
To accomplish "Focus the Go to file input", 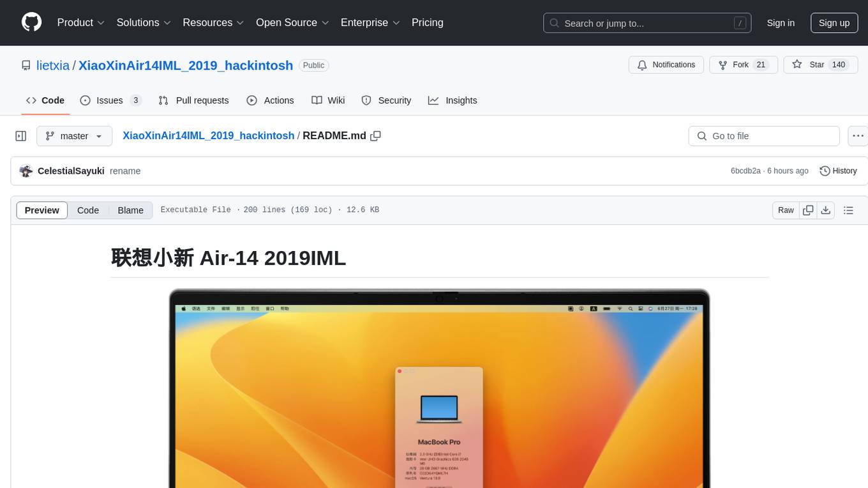I will [x=764, y=136].
